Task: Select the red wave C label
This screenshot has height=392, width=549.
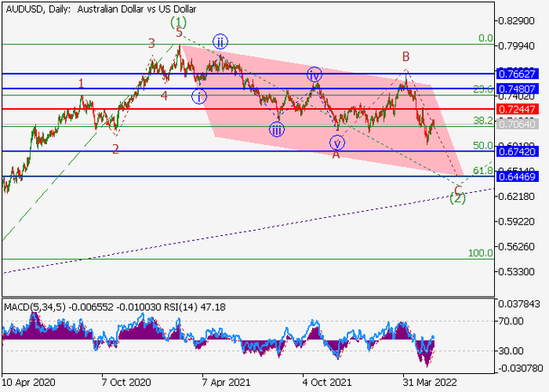Action: (x=458, y=187)
